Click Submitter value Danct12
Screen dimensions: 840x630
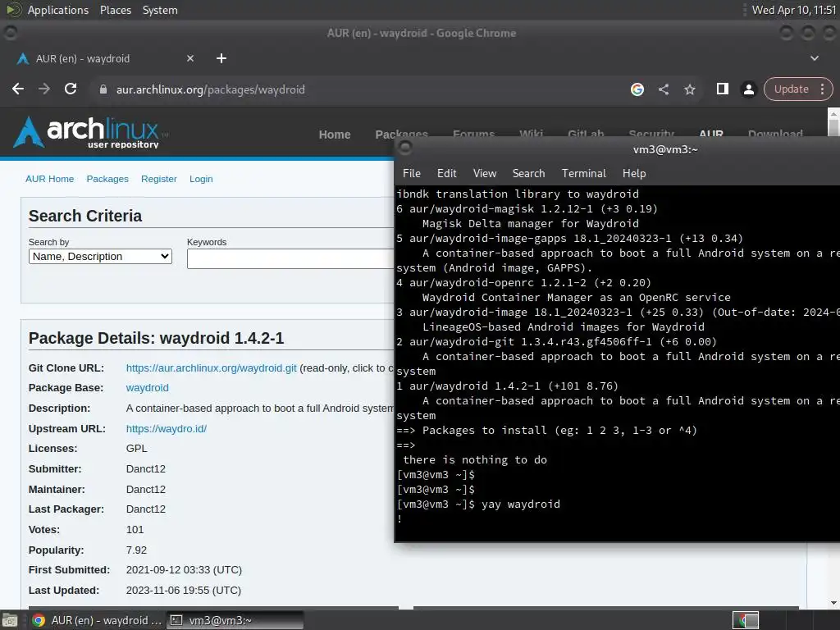146,468
